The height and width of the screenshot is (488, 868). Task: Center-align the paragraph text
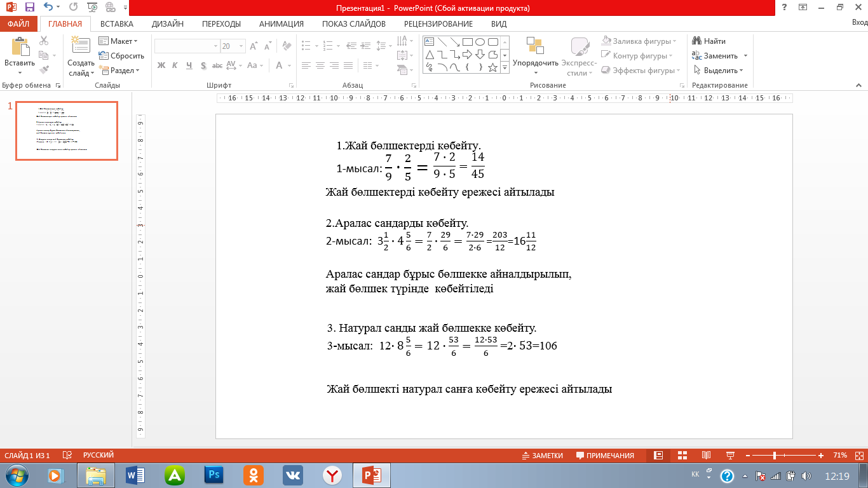[320, 65]
